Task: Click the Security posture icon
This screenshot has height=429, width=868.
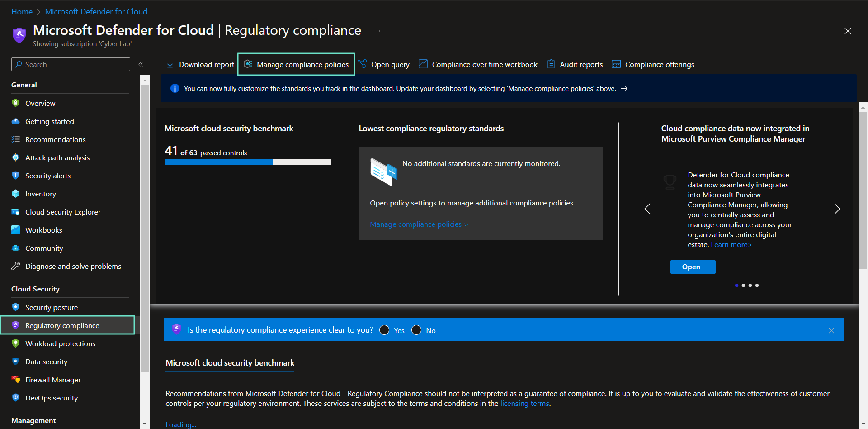Action: click(15, 307)
